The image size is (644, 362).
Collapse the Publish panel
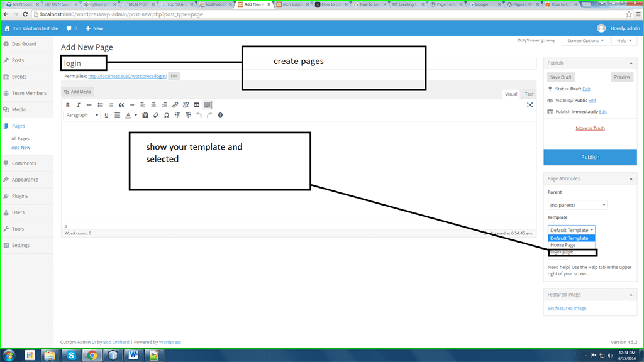[x=630, y=62]
